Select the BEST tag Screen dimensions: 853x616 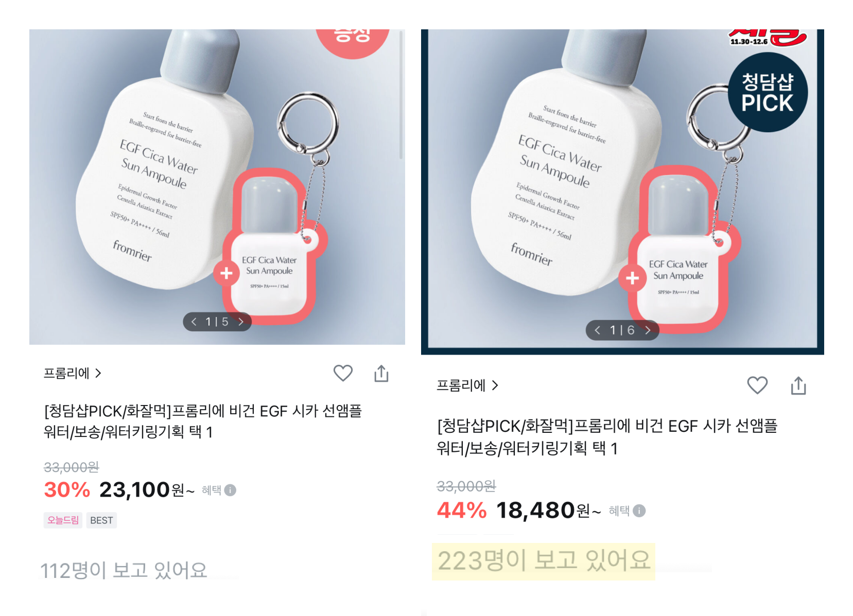pos(101,520)
